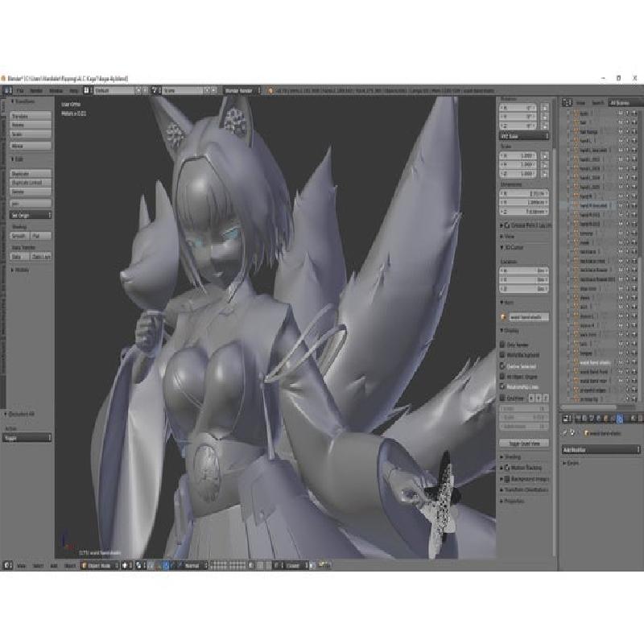Image resolution: width=644 pixels, height=644 pixels.
Task: Click the scene browse icon
Action: 155,90
